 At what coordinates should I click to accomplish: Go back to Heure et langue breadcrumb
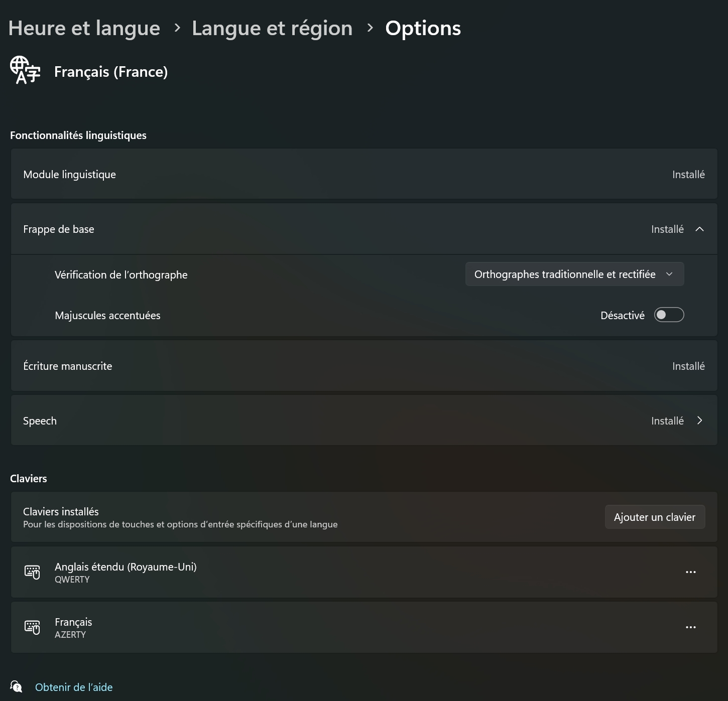click(x=84, y=28)
